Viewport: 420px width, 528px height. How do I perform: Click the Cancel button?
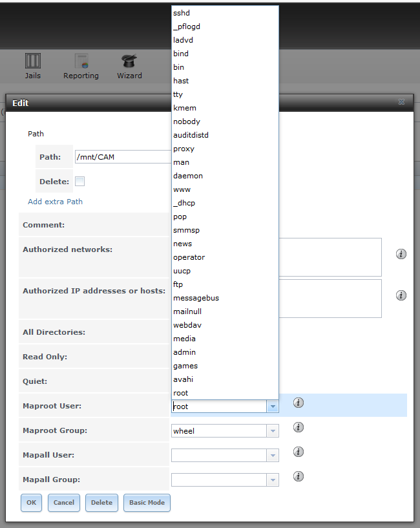coord(64,503)
